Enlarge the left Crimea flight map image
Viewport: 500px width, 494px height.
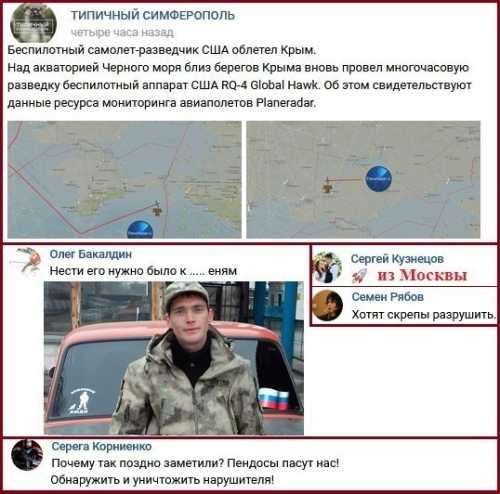click(x=124, y=180)
